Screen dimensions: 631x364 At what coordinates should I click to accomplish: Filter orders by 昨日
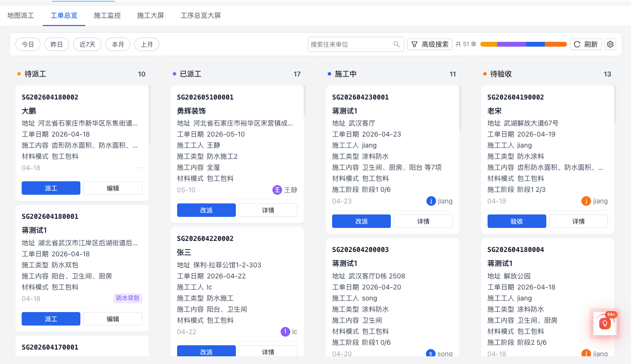57,44
